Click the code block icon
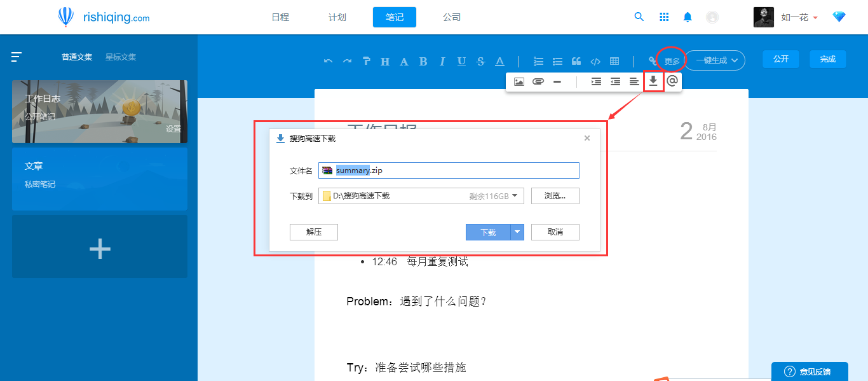 pyautogui.click(x=595, y=60)
